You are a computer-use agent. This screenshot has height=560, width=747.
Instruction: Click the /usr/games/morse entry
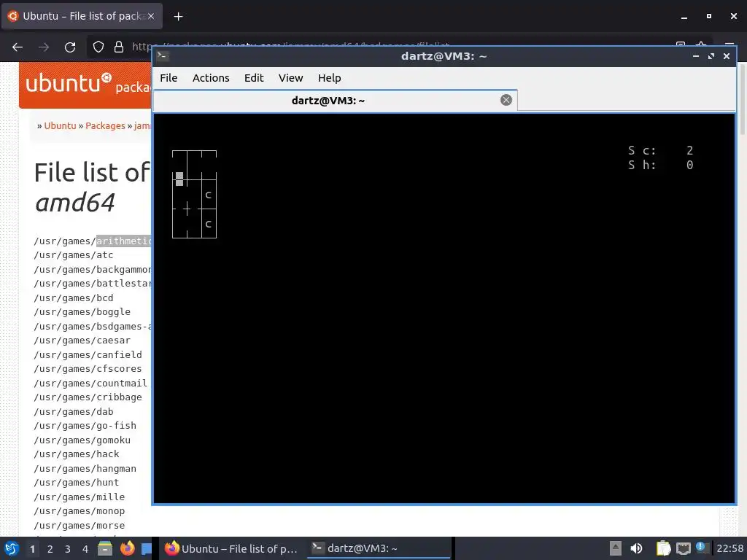pos(79,526)
